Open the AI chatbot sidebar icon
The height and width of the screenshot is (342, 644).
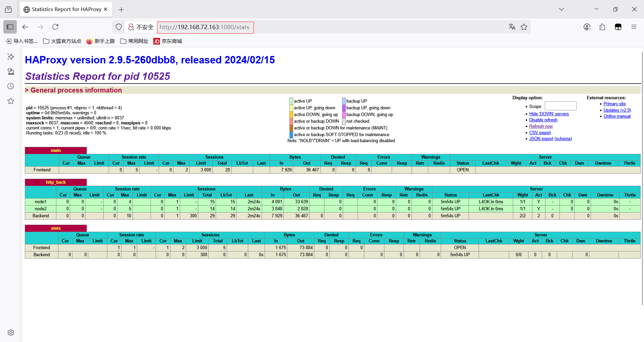pyautogui.click(x=11, y=57)
